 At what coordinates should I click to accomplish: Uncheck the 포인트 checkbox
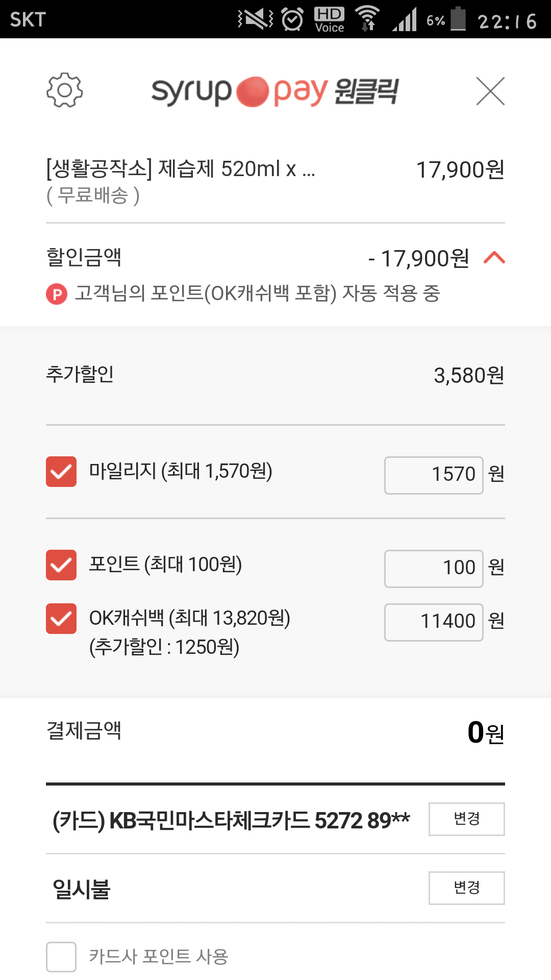61,565
